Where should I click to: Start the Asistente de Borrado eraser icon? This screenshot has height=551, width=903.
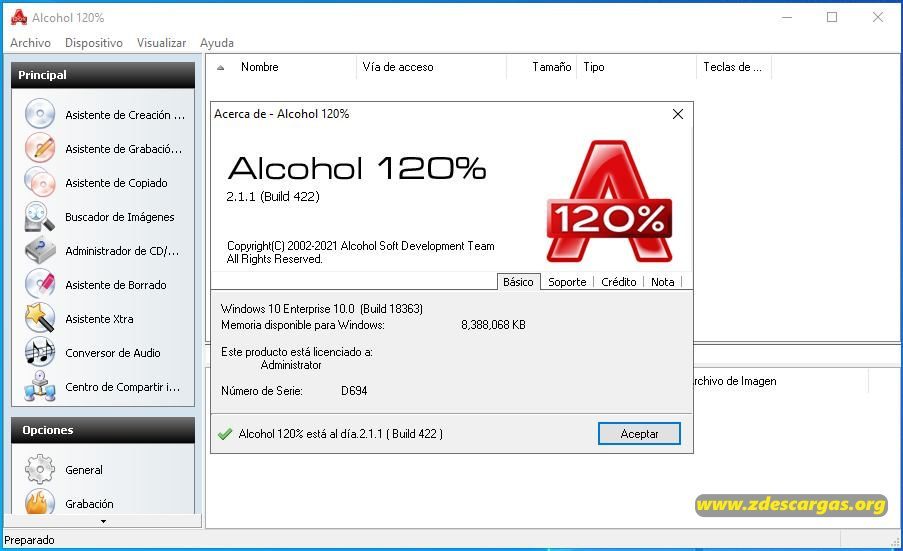click(40, 284)
